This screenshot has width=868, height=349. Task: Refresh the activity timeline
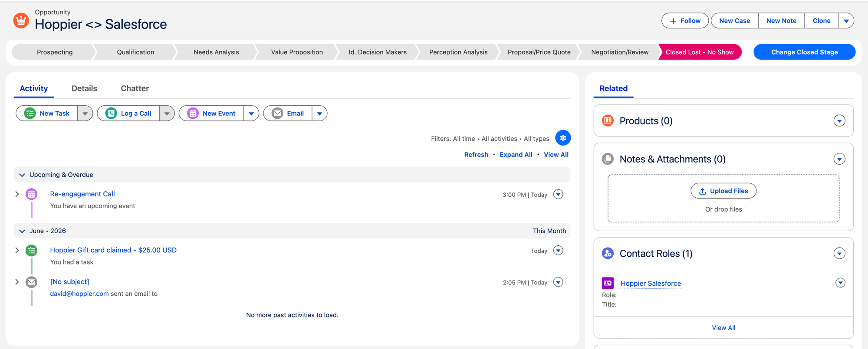(476, 155)
